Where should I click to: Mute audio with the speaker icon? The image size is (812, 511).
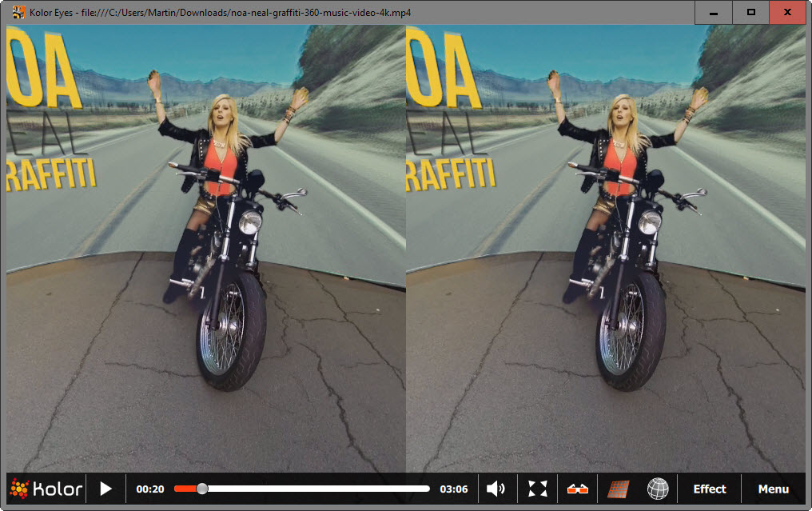tap(496, 489)
